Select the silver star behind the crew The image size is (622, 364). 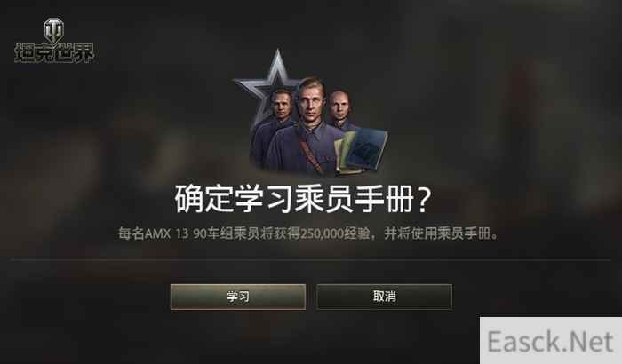click(x=269, y=83)
